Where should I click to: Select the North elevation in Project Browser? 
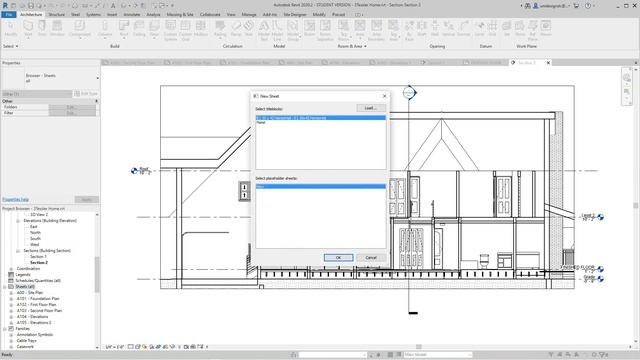tap(35, 233)
